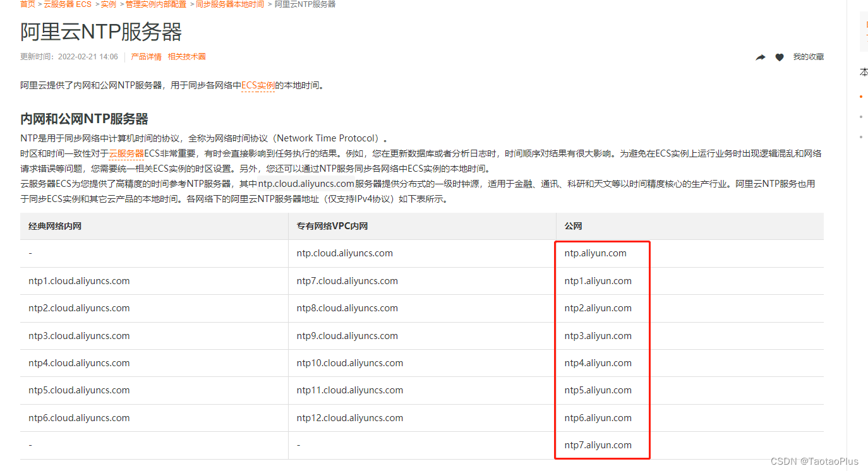Click the 经典网络内网 column header

[x=154, y=226]
